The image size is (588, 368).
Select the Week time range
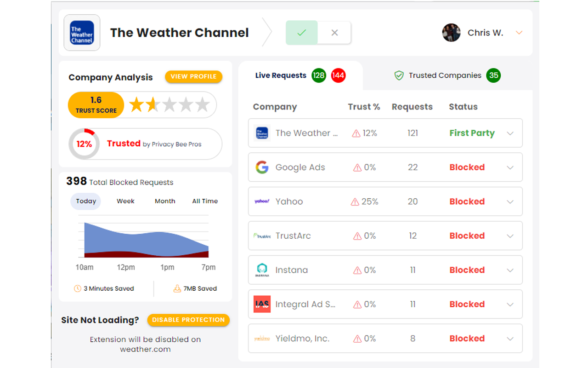click(x=125, y=201)
